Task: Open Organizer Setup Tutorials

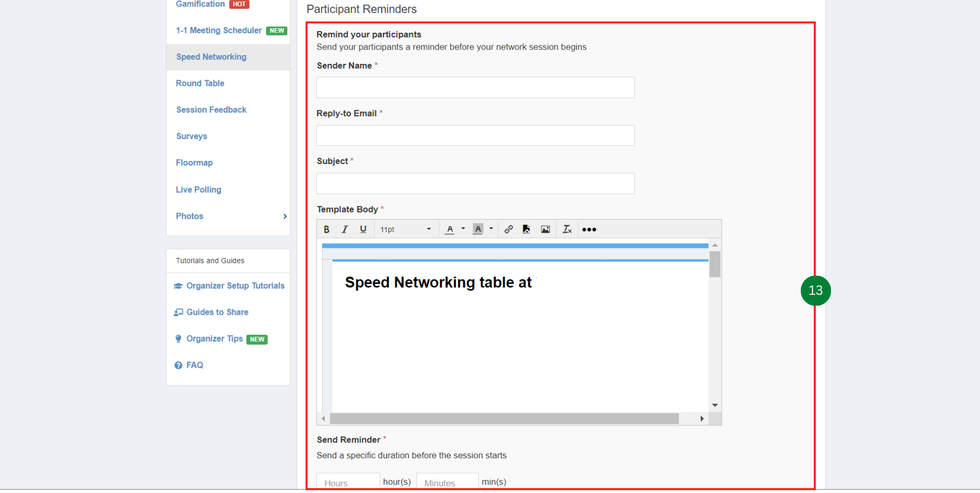Action: click(x=235, y=286)
